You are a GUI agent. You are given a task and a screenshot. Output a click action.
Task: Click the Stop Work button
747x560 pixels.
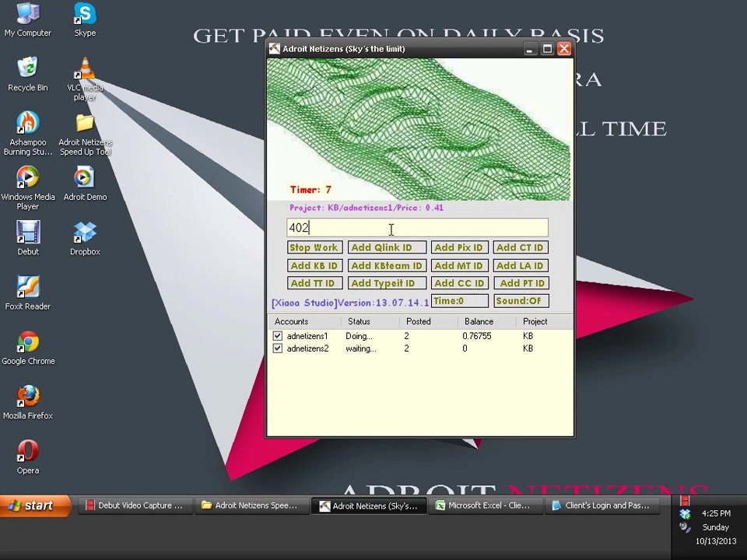pos(314,247)
